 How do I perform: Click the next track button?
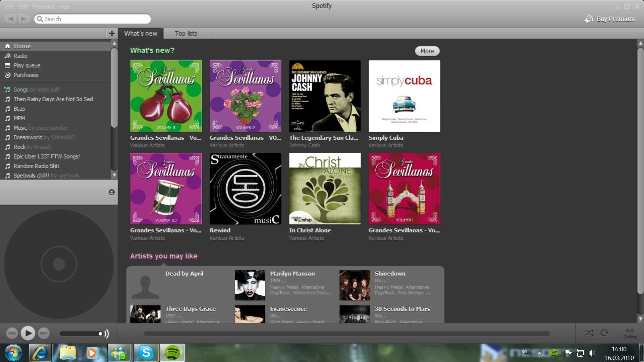tap(44, 333)
